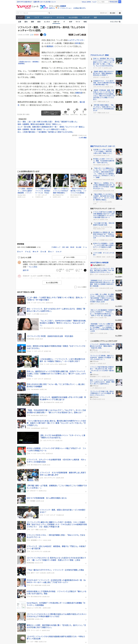Select the ライブ navigation tab

(x=37, y=17)
